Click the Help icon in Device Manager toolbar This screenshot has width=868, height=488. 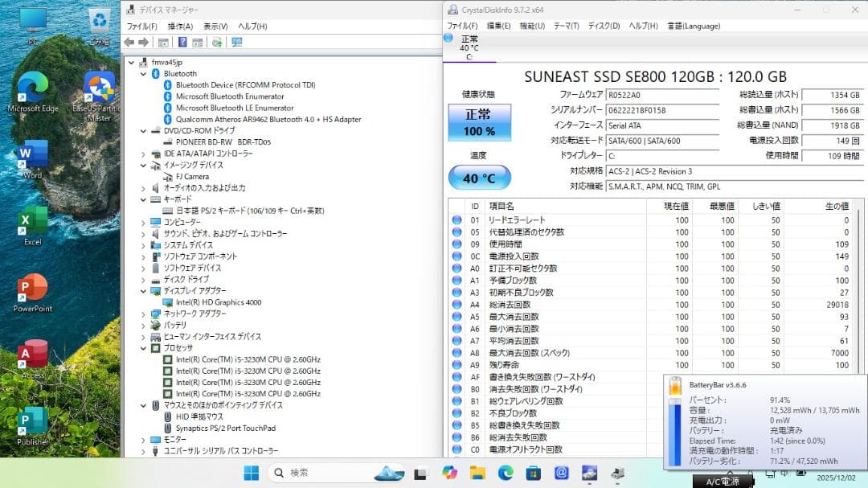pyautogui.click(x=182, y=40)
